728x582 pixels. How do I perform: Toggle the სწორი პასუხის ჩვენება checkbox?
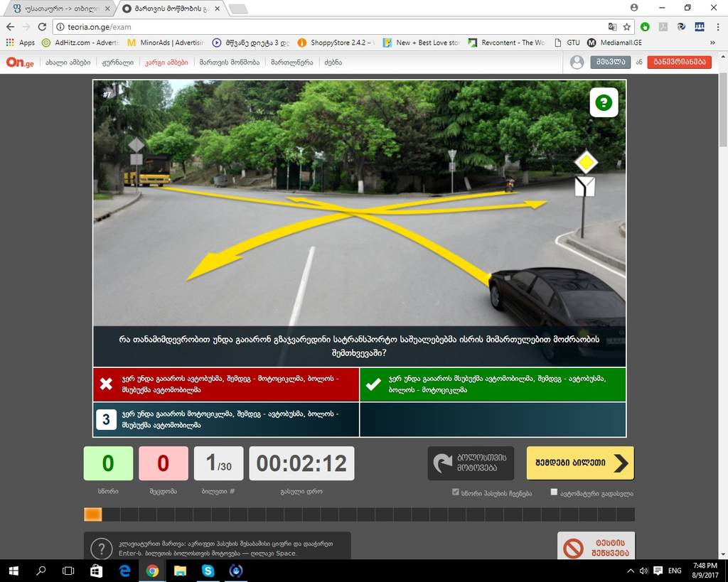tap(456, 492)
